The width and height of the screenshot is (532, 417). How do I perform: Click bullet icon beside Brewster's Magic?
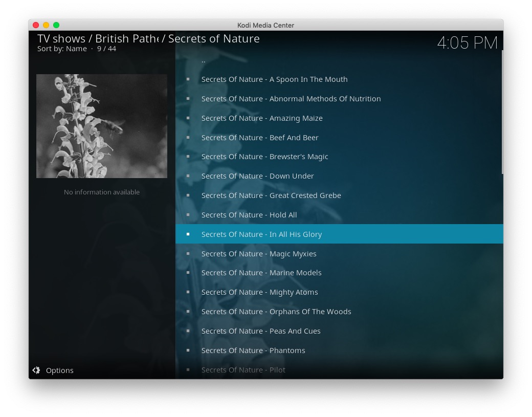(x=188, y=157)
